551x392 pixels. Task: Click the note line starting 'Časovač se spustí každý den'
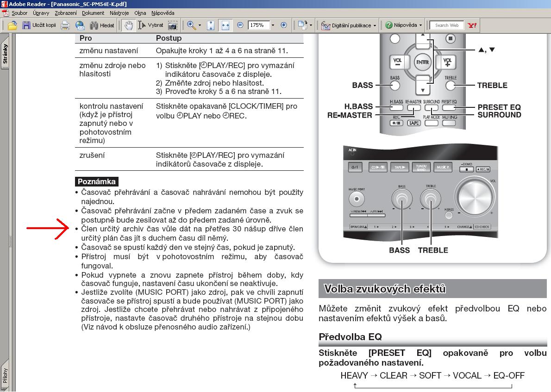point(188,247)
